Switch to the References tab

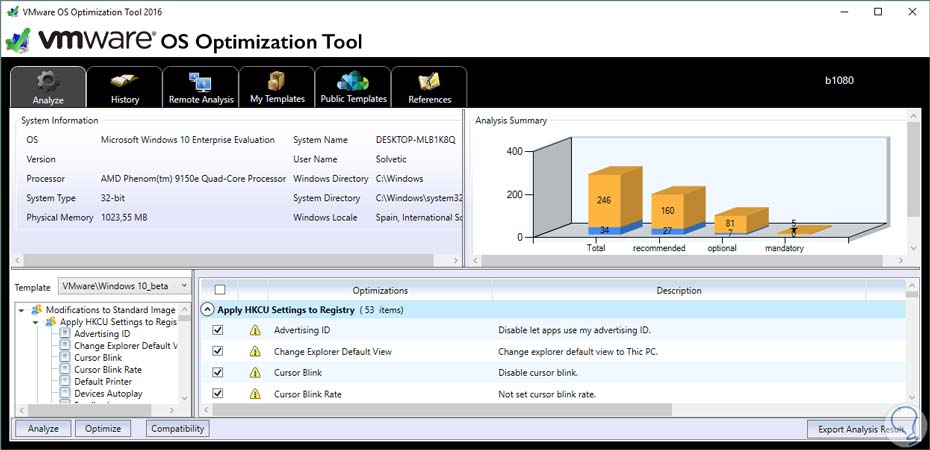(429, 87)
